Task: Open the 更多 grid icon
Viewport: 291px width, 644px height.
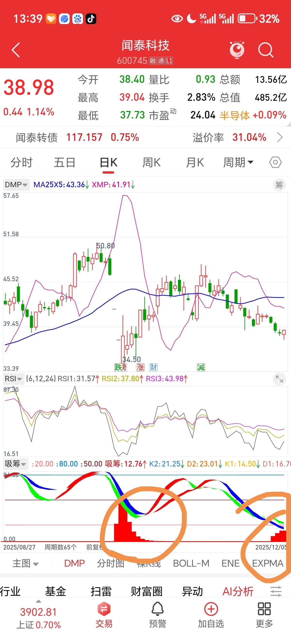Action: 264,616
